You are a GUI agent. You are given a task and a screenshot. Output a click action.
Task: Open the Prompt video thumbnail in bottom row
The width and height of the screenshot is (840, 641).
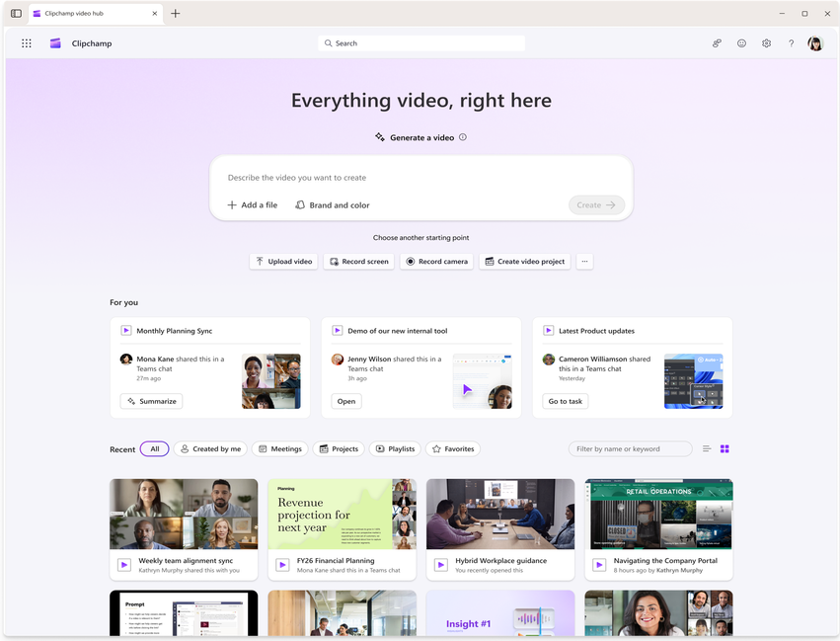(x=184, y=613)
